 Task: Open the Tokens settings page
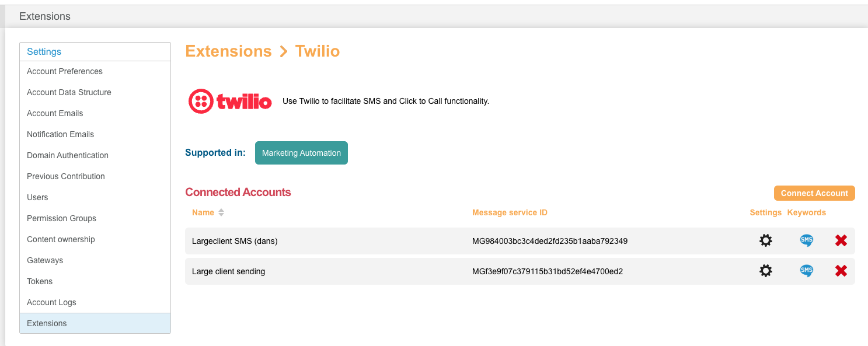[x=40, y=281]
